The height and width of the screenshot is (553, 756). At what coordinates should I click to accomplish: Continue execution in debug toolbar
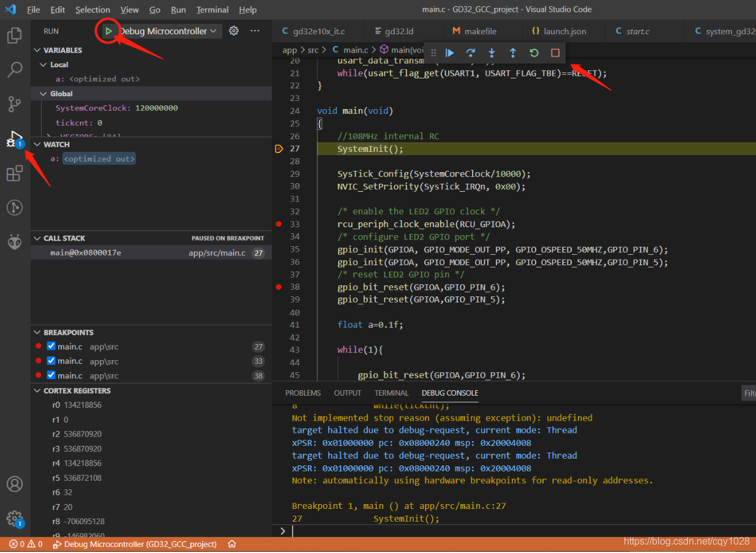click(x=450, y=53)
